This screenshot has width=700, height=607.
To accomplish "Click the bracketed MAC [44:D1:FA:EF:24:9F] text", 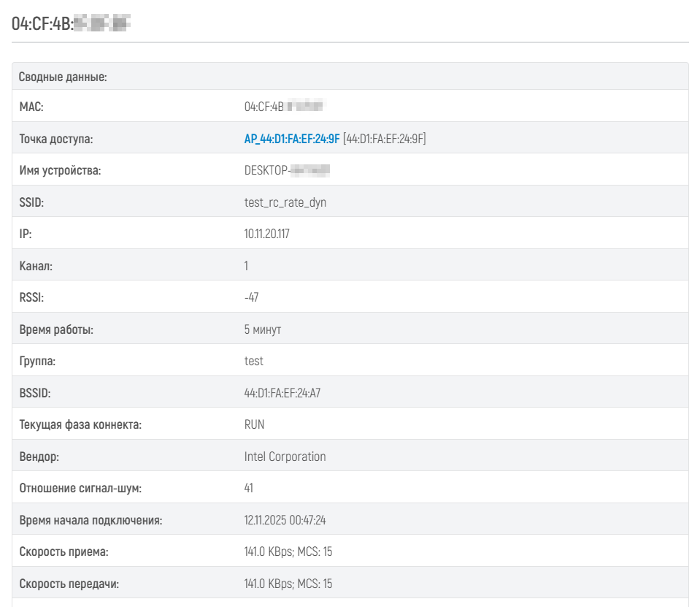I will tap(384, 139).
